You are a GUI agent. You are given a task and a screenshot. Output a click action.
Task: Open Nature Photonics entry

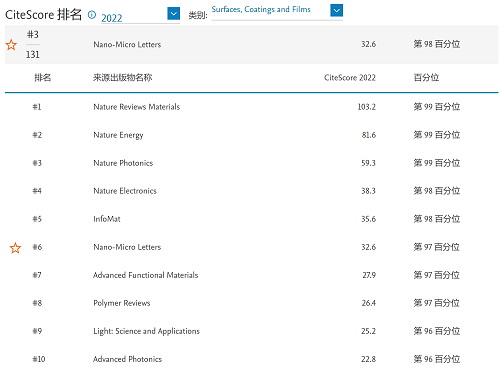point(123,163)
